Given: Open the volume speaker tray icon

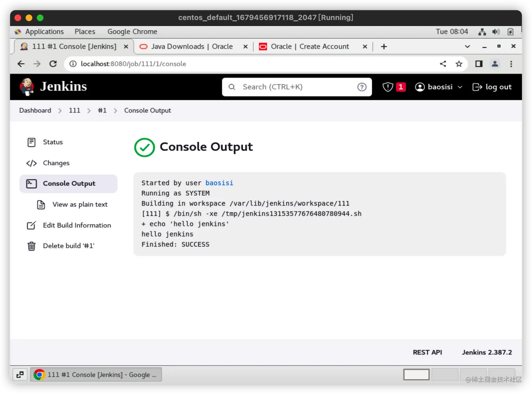Looking at the screenshot, I should coord(496,32).
